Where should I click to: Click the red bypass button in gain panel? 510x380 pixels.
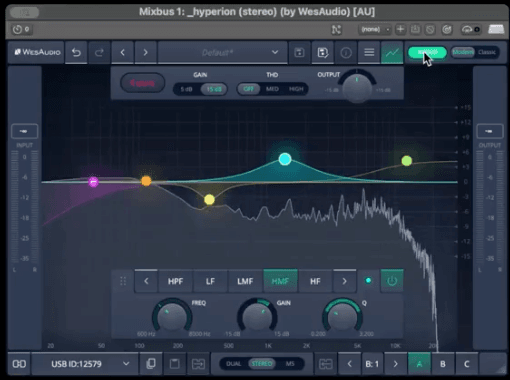pos(143,83)
